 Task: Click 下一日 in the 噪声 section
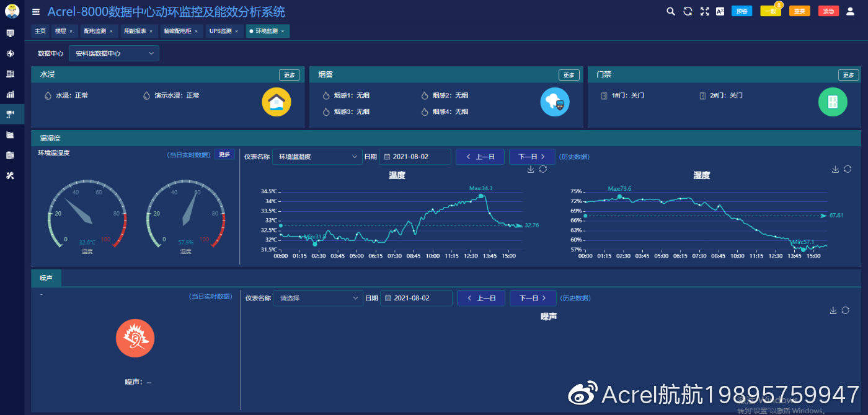[x=533, y=298]
